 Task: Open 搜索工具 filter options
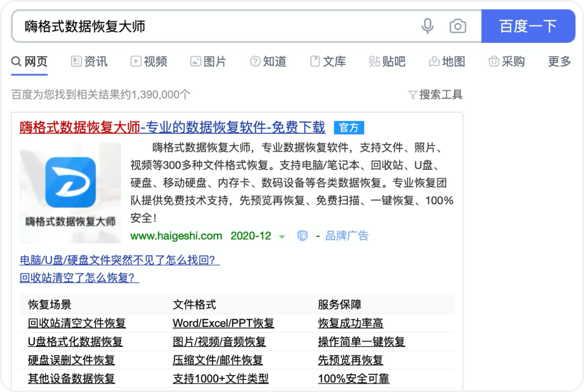pyautogui.click(x=435, y=94)
